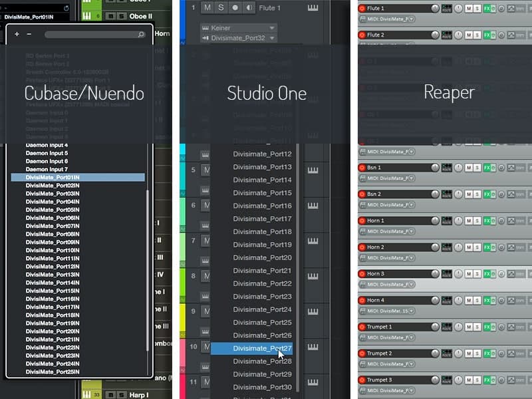Click minus button in Cubase port popup
532x399 pixels.
click(29, 34)
